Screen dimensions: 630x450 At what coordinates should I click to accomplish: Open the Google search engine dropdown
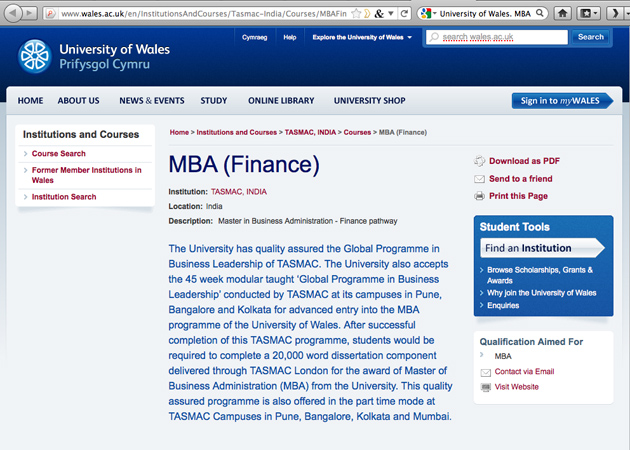point(429,14)
